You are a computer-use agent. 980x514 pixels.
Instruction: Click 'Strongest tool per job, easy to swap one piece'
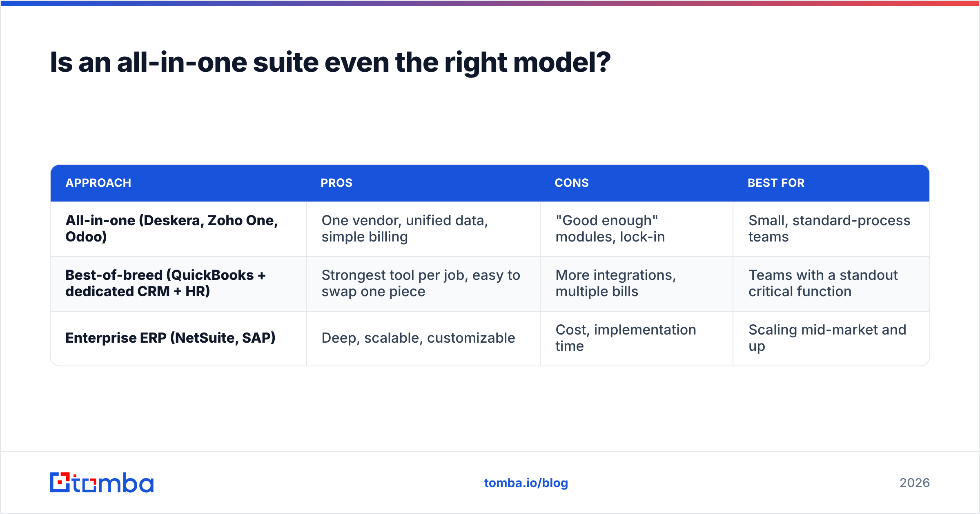coord(423,284)
